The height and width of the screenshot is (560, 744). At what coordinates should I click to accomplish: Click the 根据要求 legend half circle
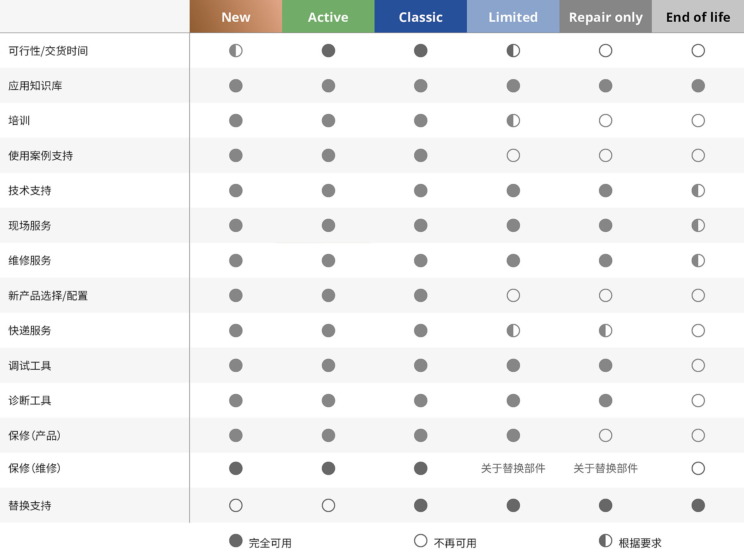pos(605,541)
